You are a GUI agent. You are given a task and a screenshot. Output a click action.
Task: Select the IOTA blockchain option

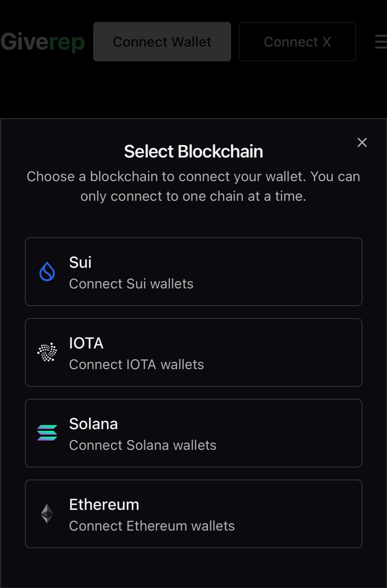(x=193, y=352)
